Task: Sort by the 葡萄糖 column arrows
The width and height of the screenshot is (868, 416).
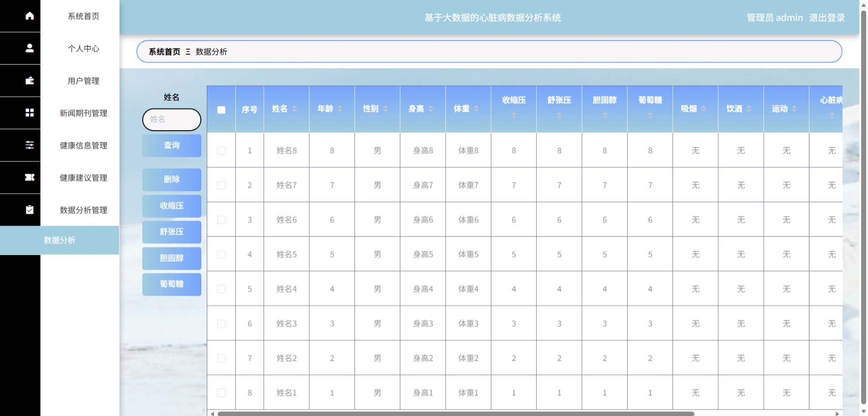Action: [650, 115]
